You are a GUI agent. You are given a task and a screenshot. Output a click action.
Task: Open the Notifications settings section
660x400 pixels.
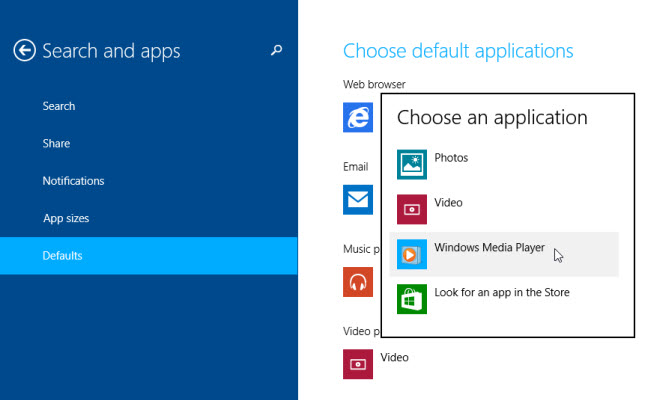(73, 181)
